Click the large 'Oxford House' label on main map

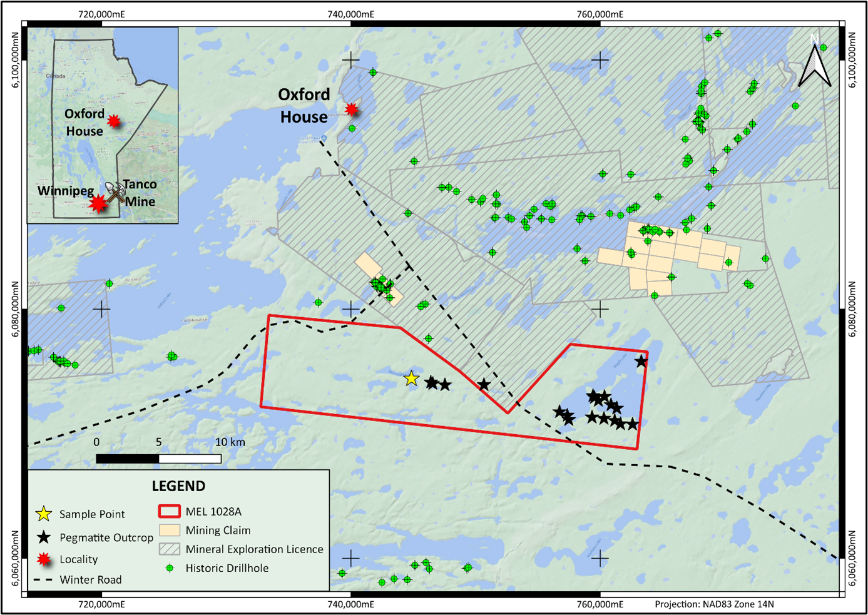click(304, 106)
